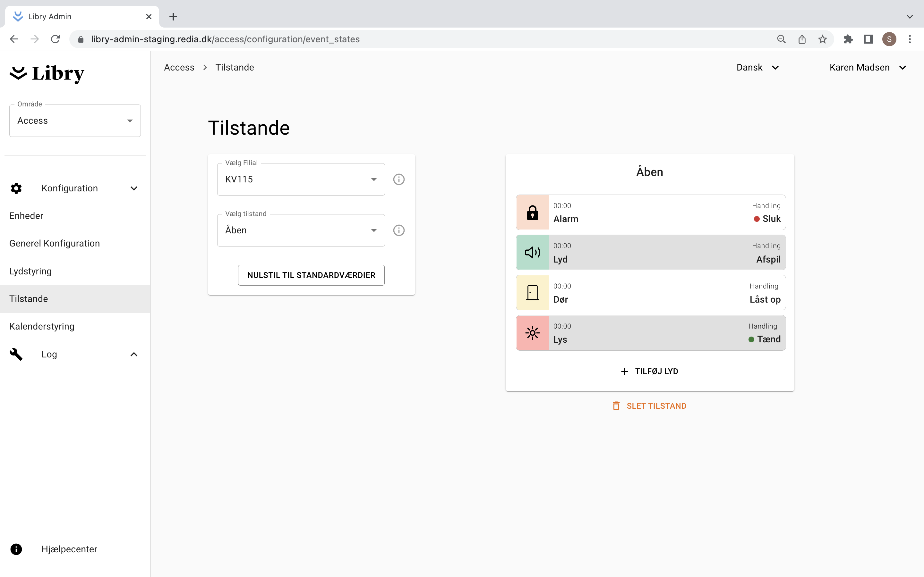The width and height of the screenshot is (924, 577).
Task: Bookmark page with star icon
Action: tap(822, 39)
